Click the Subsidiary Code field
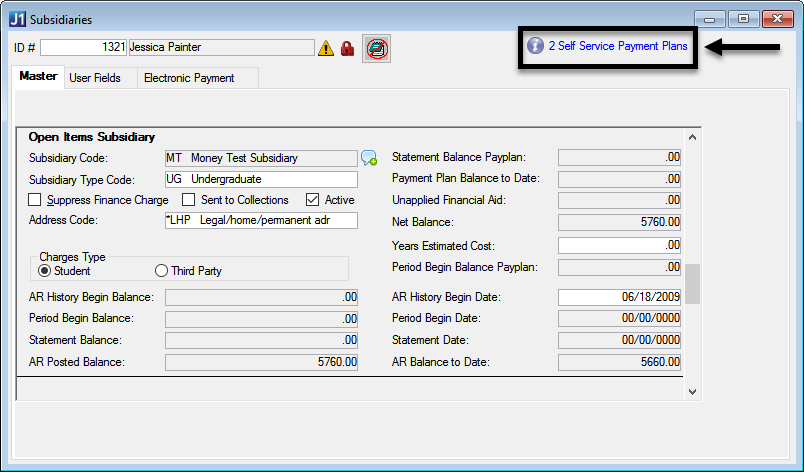The width and height of the screenshot is (804, 472). pyautogui.click(x=261, y=158)
